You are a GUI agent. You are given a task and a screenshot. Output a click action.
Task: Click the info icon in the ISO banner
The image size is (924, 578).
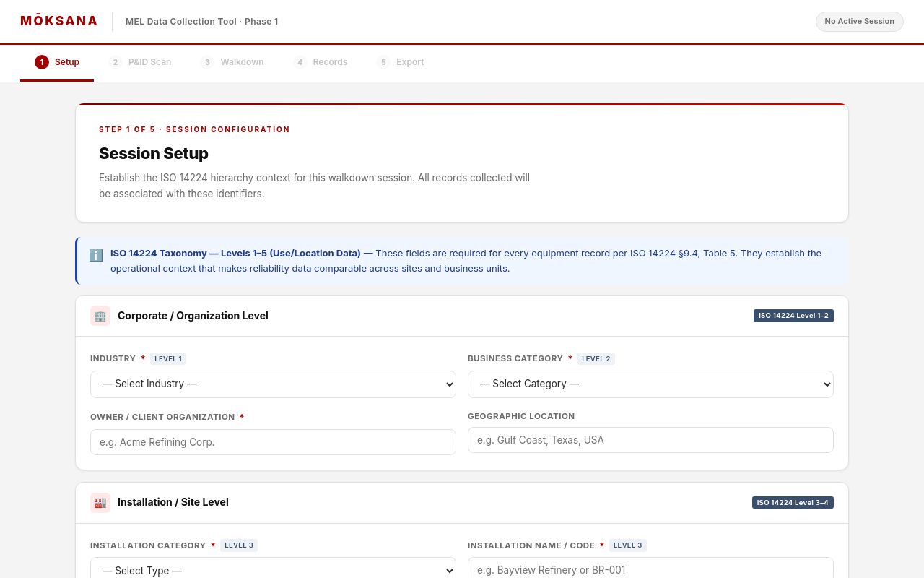coord(96,255)
